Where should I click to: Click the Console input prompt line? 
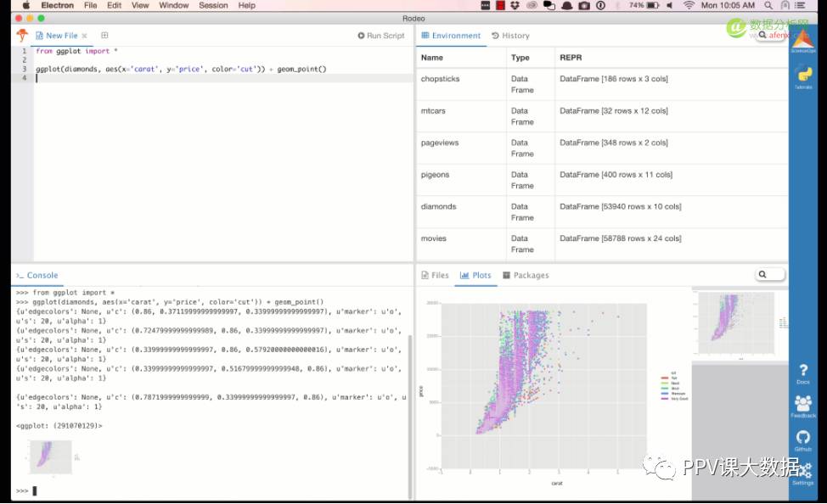click(211, 490)
